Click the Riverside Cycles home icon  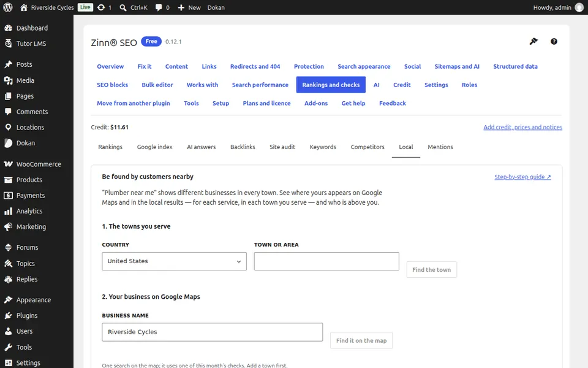(24, 7)
